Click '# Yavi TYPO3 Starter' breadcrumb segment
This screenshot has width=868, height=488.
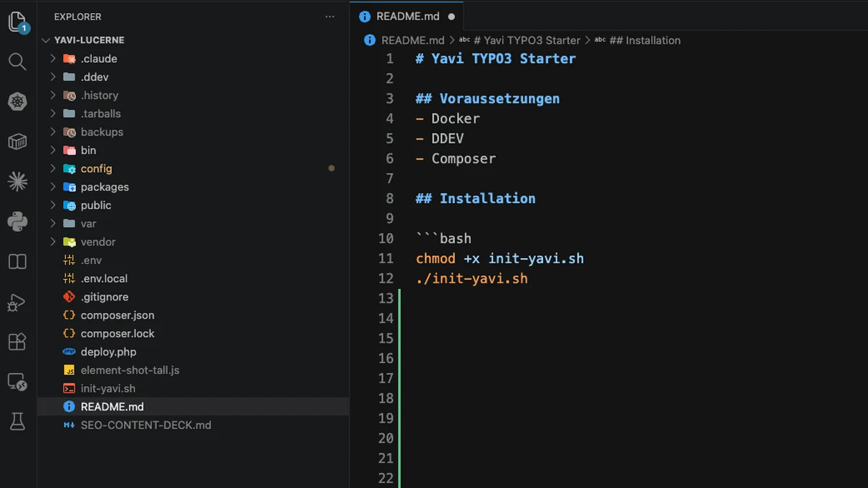point(527,40)
